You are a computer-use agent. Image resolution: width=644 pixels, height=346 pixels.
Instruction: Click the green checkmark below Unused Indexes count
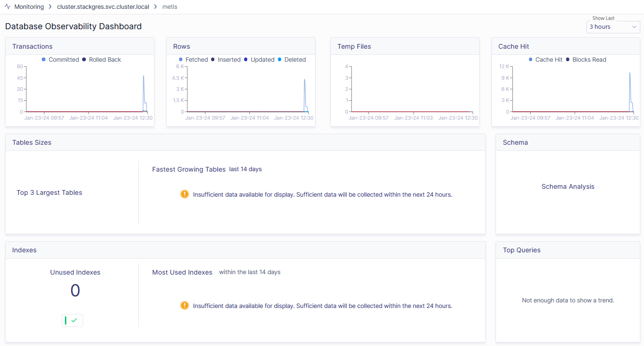tap(72, 320)
